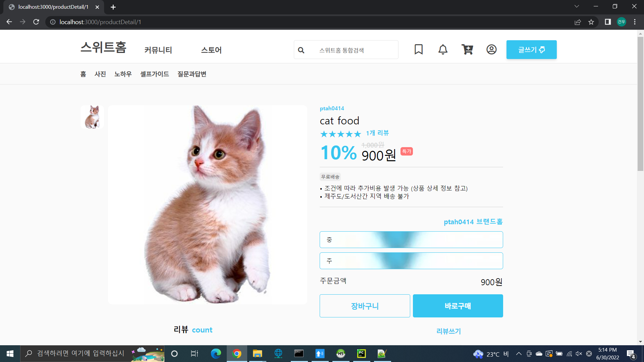This screenshot has width=644, height=362.
Task: Open the shopping cart icon
Action: point(467,49)
